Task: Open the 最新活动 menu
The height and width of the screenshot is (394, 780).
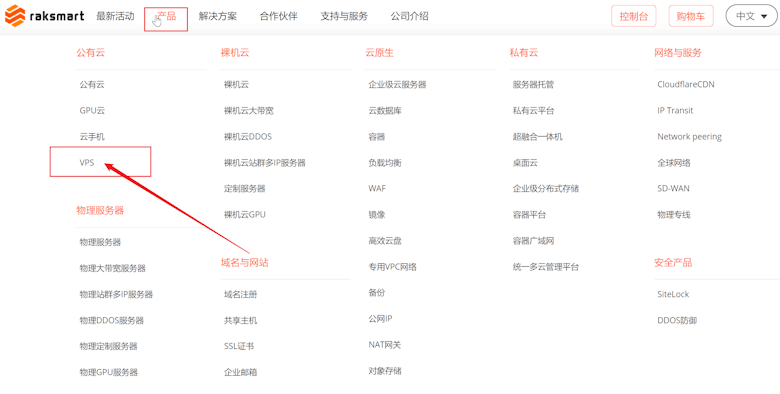Action: tap(115, 16)
